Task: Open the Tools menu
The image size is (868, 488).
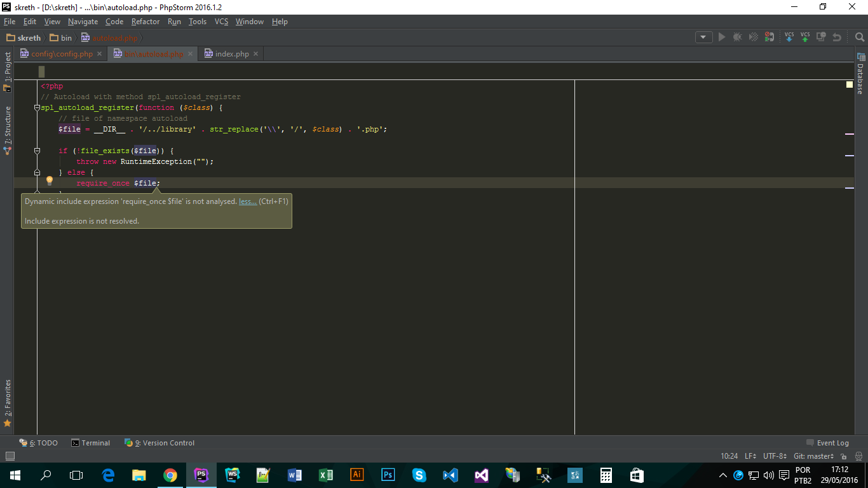Action: tap(198, 22)
